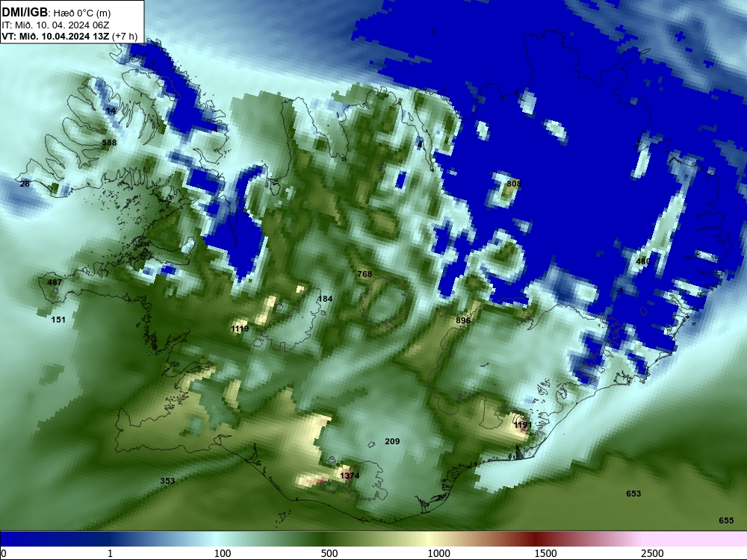Click the map value 653
Screen dimensions: 747x560
click(633, 494)
